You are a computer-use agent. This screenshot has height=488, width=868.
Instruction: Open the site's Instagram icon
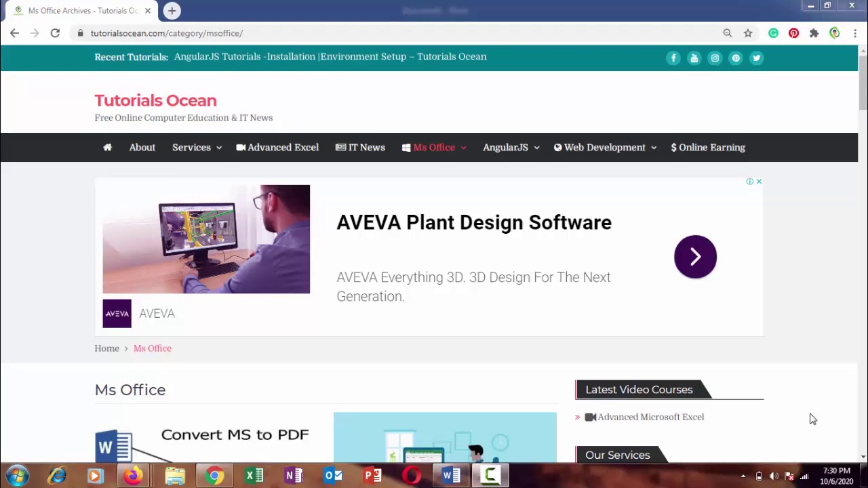pos(715,58)
